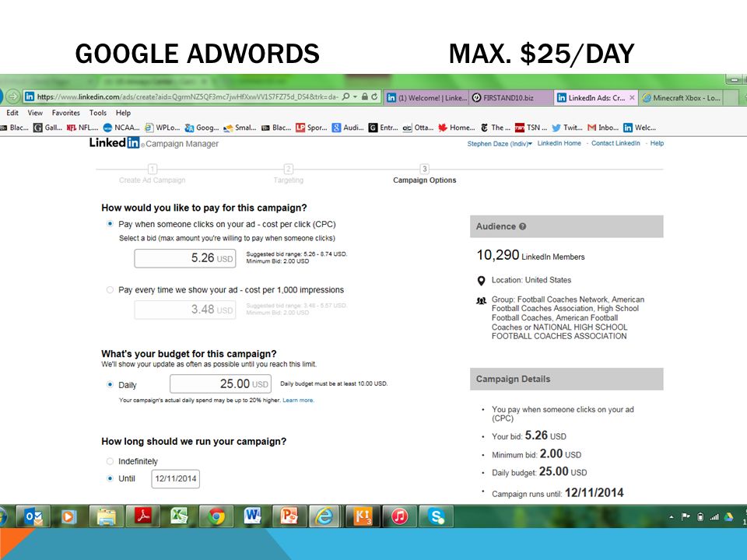The width and height of the screenshot is (747, 560).
Task: Click the Audience help question icon
Action: pyautogui.click(x=523, y=226)
